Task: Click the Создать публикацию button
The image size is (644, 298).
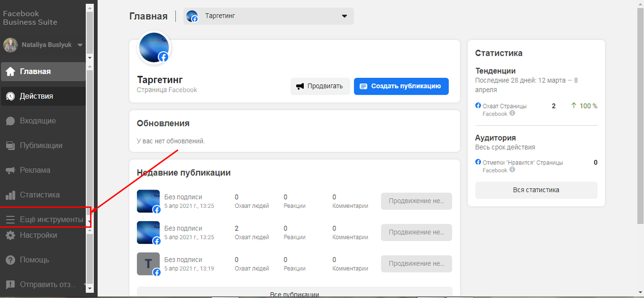Action: click(401, 86)
